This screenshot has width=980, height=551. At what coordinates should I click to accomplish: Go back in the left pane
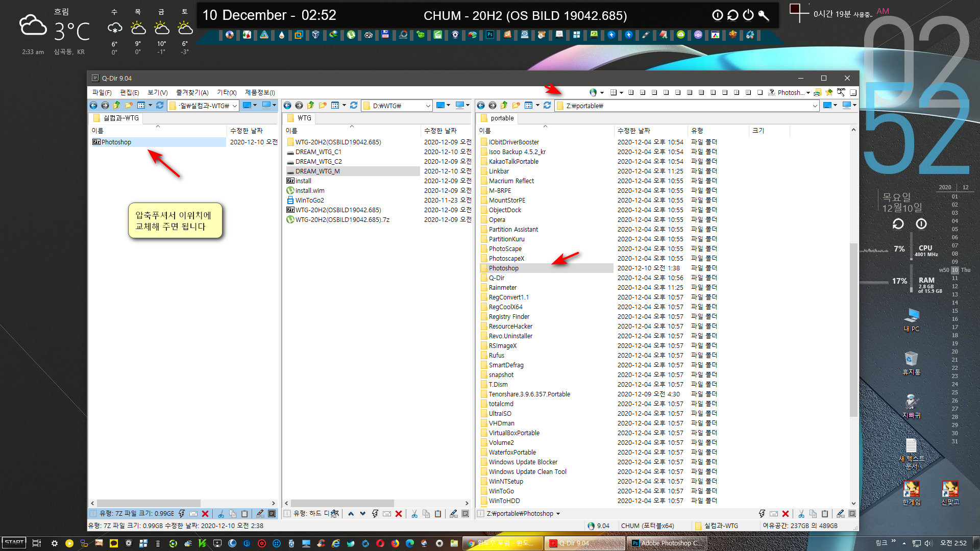point(93,106)
